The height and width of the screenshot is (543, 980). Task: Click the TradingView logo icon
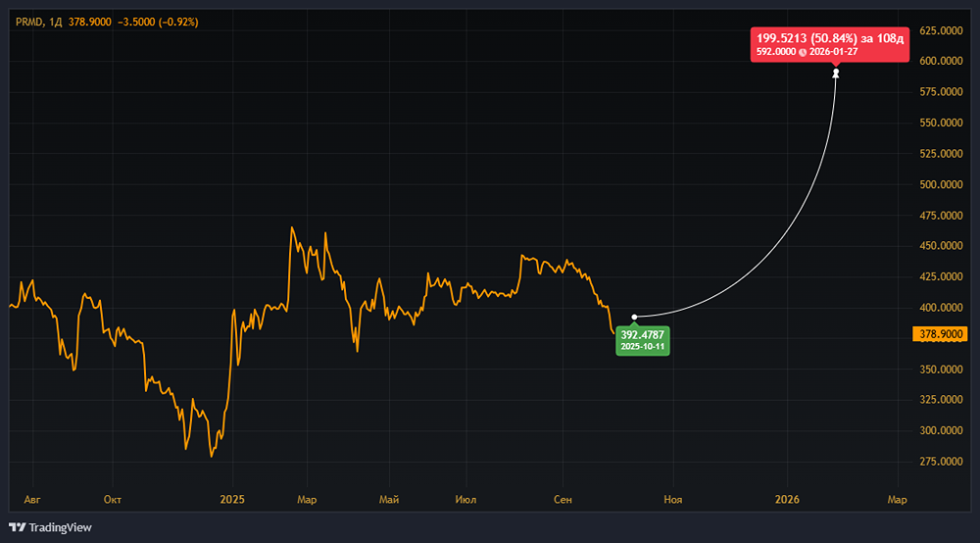point(17,527)
